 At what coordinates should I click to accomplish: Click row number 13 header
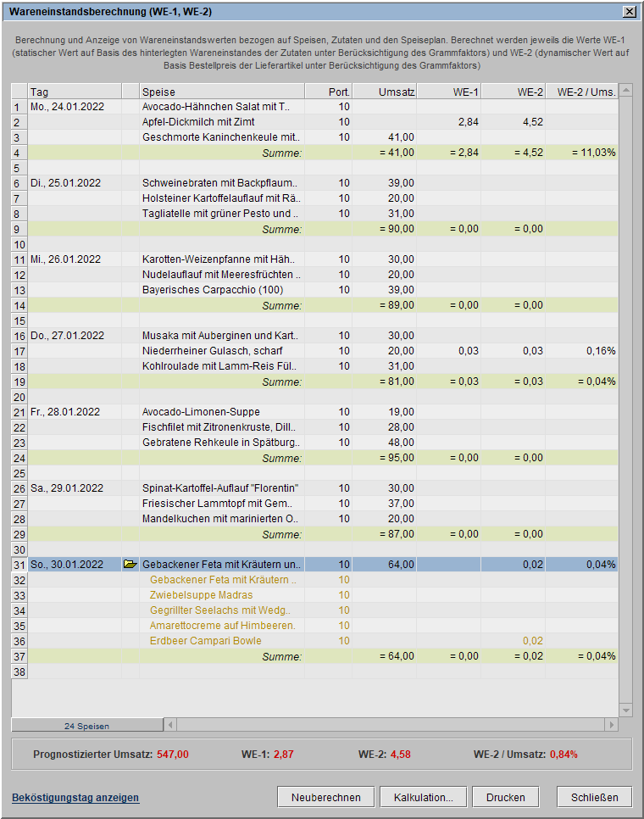coord(19,290)
